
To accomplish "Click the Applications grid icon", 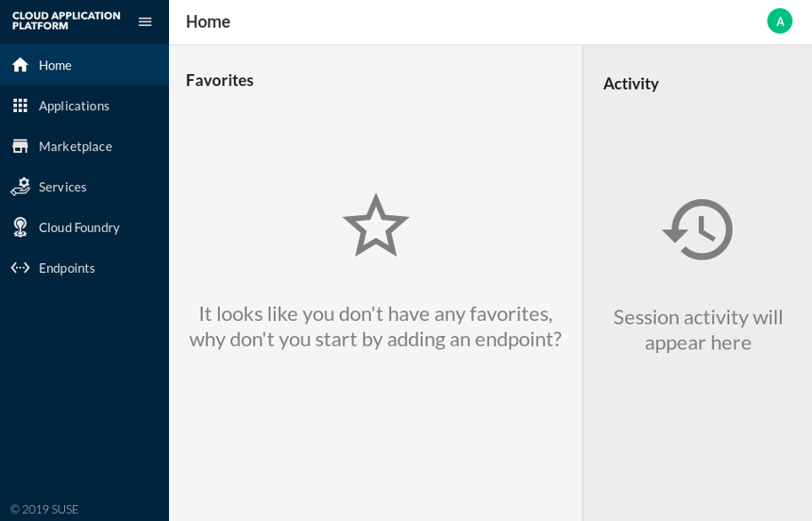I will coord(20,106).
